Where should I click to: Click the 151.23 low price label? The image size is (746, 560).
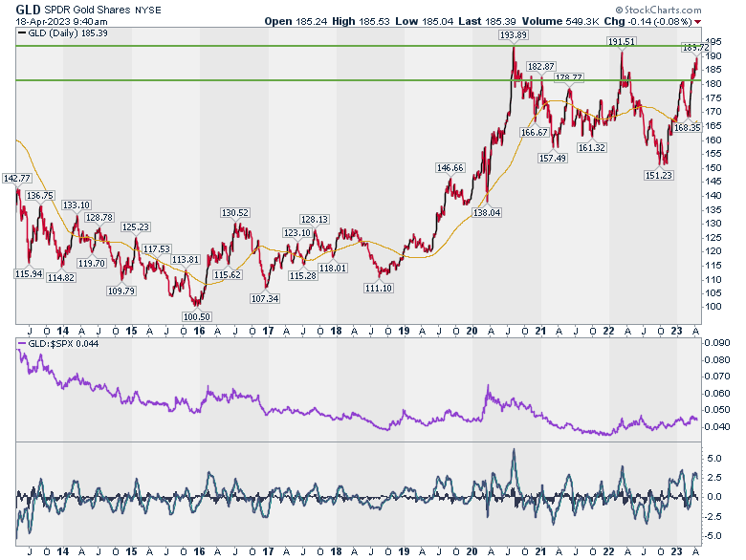click(x=658, y=176)
